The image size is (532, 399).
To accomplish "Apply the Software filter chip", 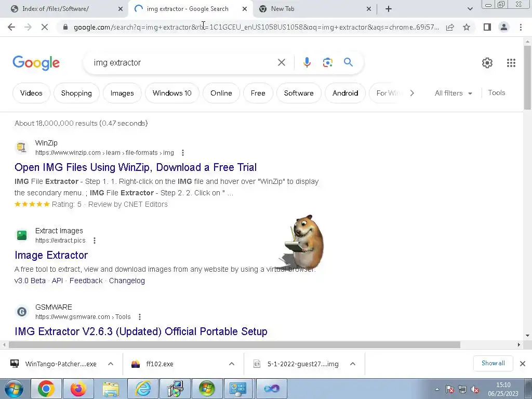I will (299, 93).
